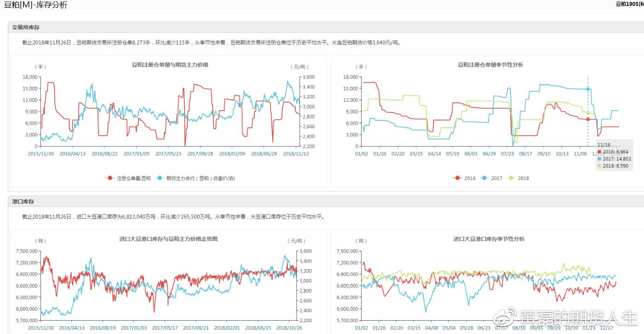
Task: Click the 2017/09/28 axis date label
Action: point(201,154)
